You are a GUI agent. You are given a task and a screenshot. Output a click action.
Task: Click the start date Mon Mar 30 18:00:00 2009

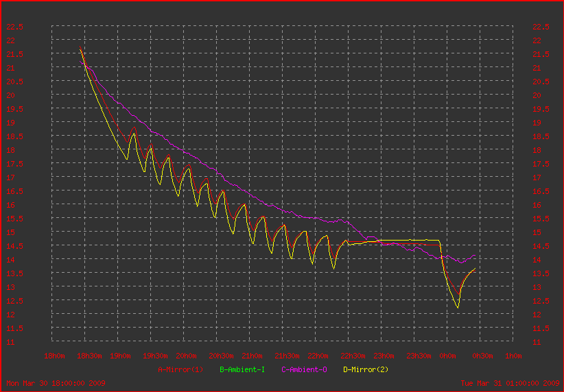[x=56, y=383]
